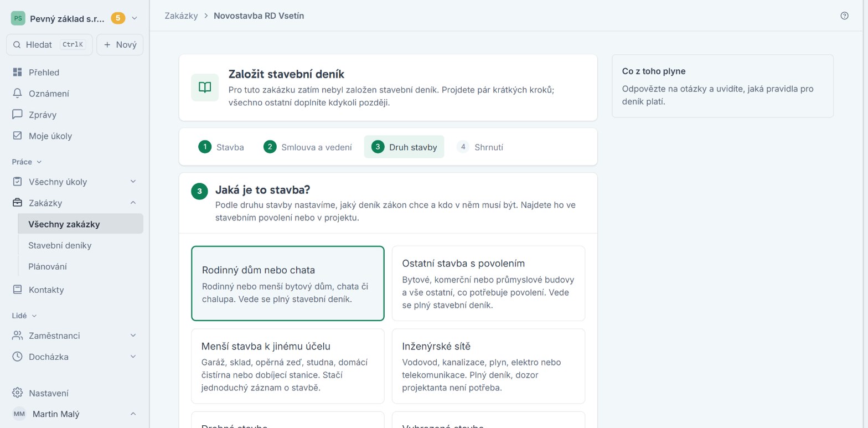
Task: Expand the Všechny úkoly submenu
Action: click(x=133, y=181)
